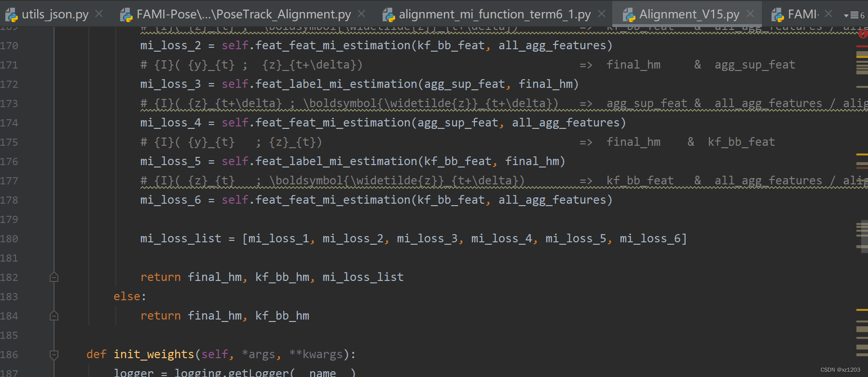Click init_weights function name
The width and height of the screenshot is (868, 377).
[154, 354]
